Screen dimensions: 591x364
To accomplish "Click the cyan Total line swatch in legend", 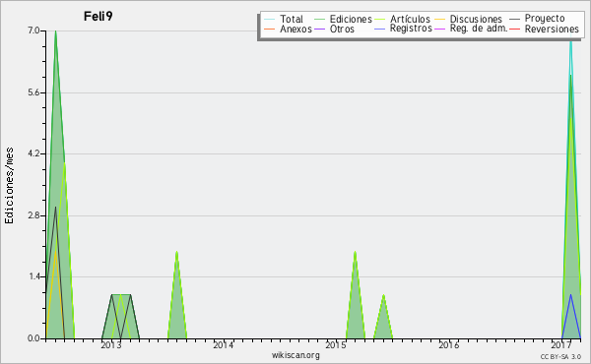I will (x=269, y=19).
